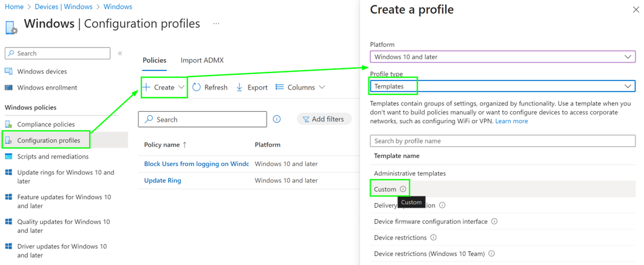Click the Scripts and remediations icon
Viewport: 644px width, 265px height.
[x=9, y=157]
